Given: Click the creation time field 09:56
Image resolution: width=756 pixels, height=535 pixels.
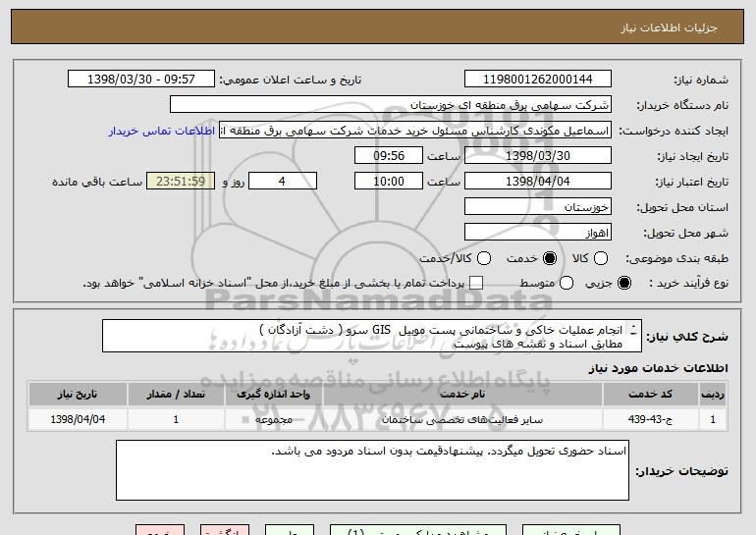Looking at the screenshot, I should tap(389, 156).
